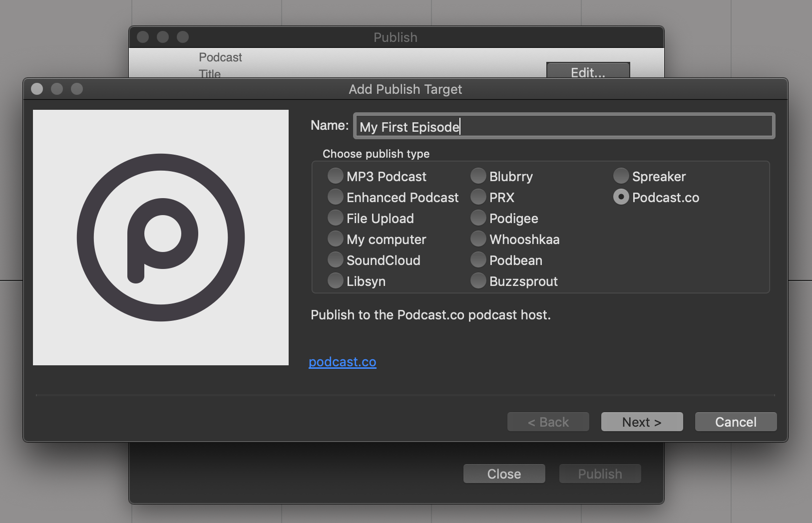Image resolution: width=812 pixels, height=523 pixels.
Task: Click the Name text field
Action: pos(564,126)
